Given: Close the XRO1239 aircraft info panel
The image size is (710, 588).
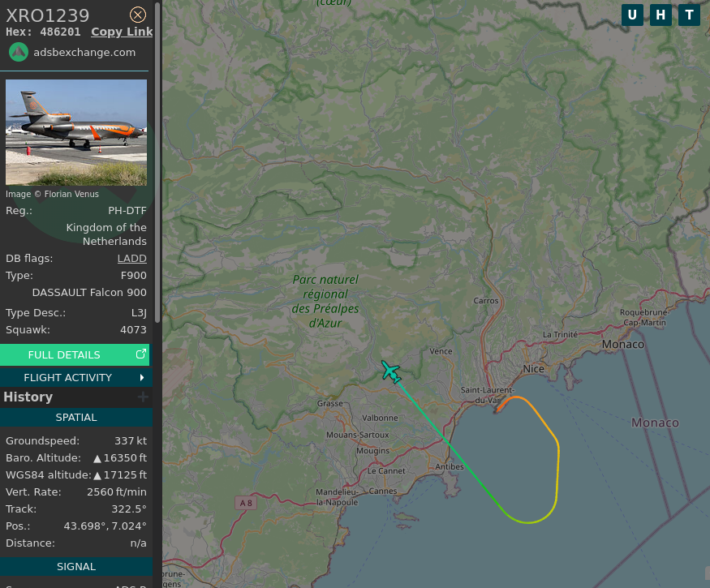Looking at the screenshot, I should [x=138, y=15].
